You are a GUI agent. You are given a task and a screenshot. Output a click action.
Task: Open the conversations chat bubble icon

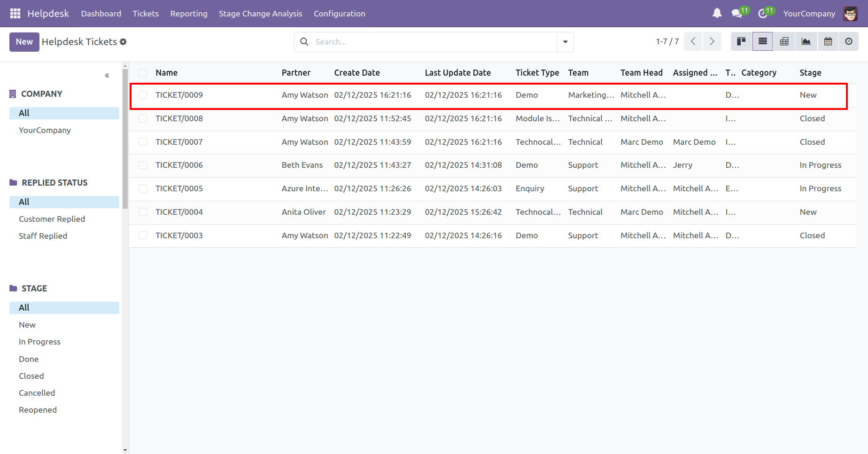[737, 14]
